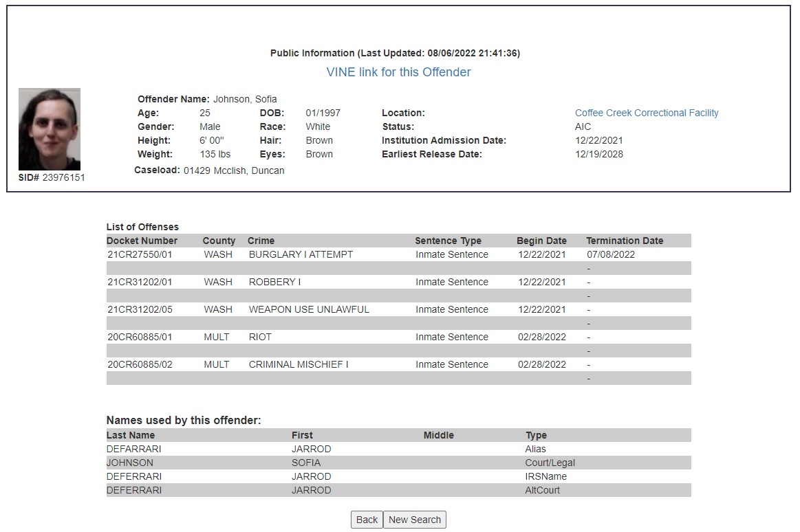Click the Docket Number column header
Viewport: 800px width, 532px height.
[x=142, y=241]
